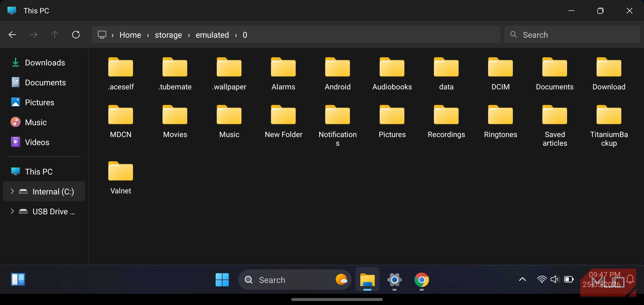The image size is (644, 305).
Task: Open the Recordings folder
Action: click(446, 122)
